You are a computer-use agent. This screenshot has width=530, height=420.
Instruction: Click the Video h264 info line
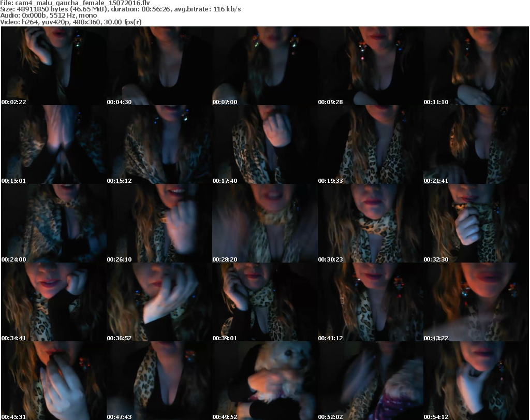70,22
